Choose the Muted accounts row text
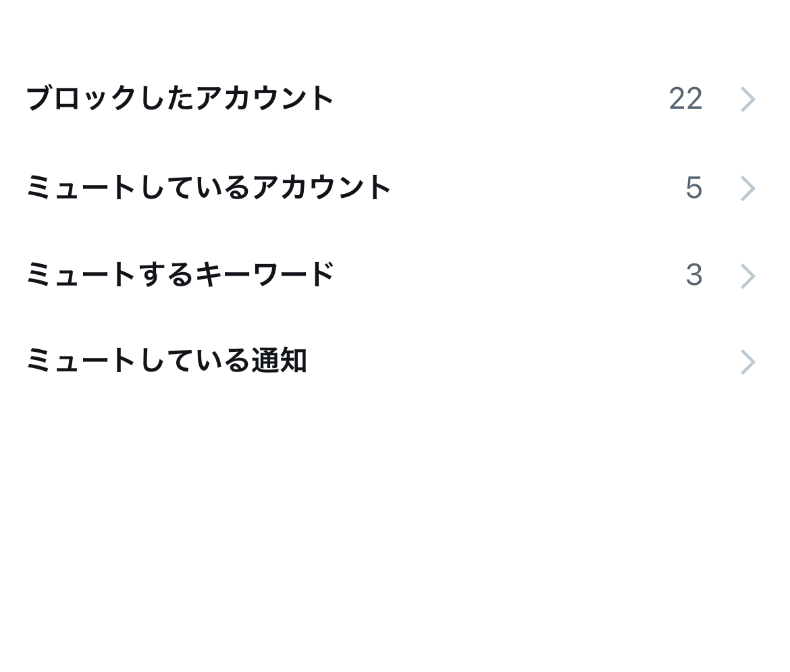 click(x=209, y=187)
